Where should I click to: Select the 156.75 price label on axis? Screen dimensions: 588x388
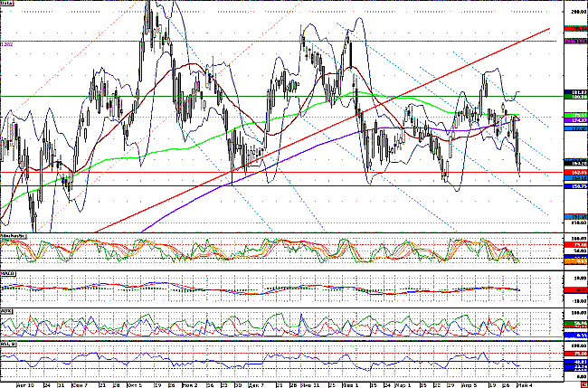tap(575, 186)
